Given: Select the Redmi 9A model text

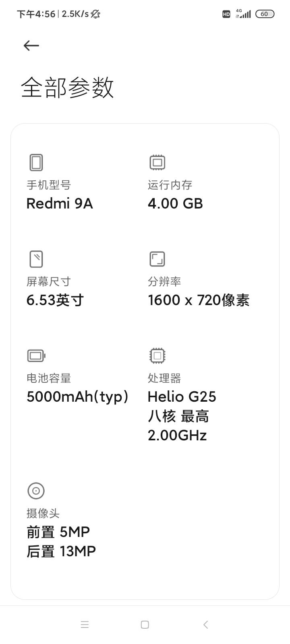Looking at the screenshot, I should pyautogui.click(x=60, y=204).
